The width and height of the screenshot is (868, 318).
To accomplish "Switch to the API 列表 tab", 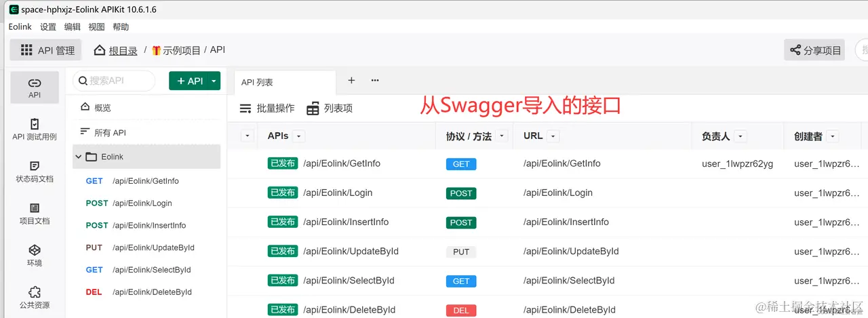I will click(x=285, y=82).
